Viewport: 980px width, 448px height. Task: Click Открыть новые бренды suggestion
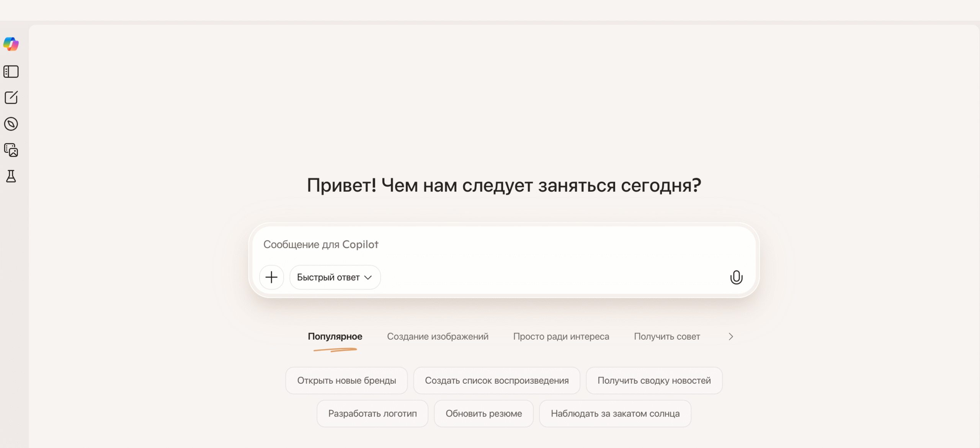[x=346, y=381]
